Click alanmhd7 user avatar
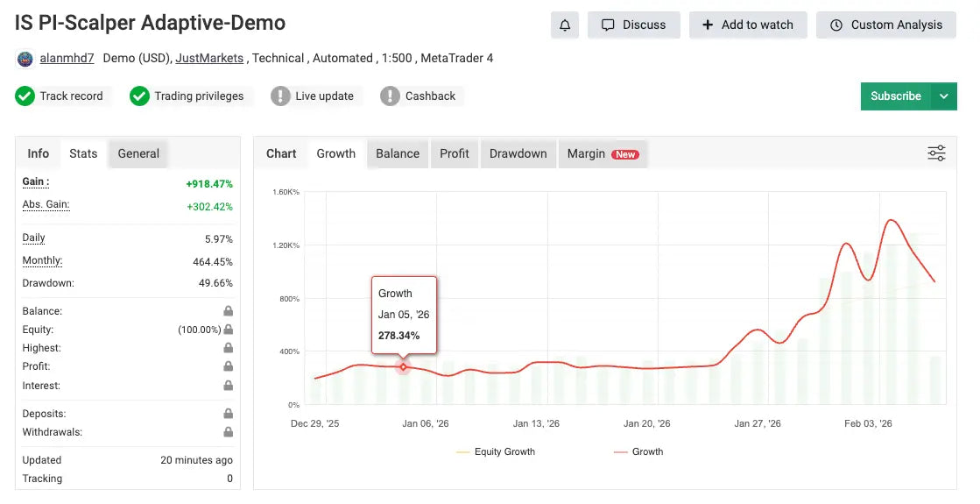Viewport: 980px width, 504px height. coord(25,59)
